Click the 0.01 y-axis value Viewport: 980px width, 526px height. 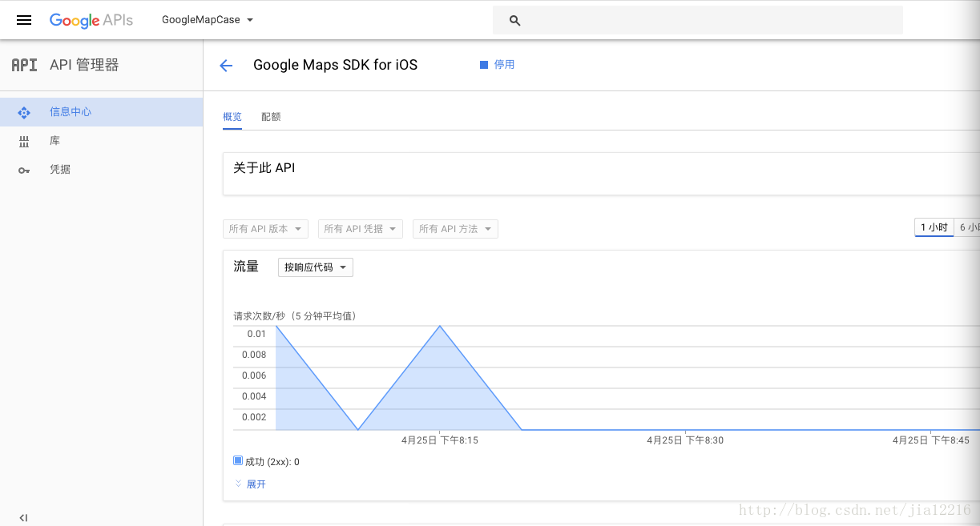[256, 334]
